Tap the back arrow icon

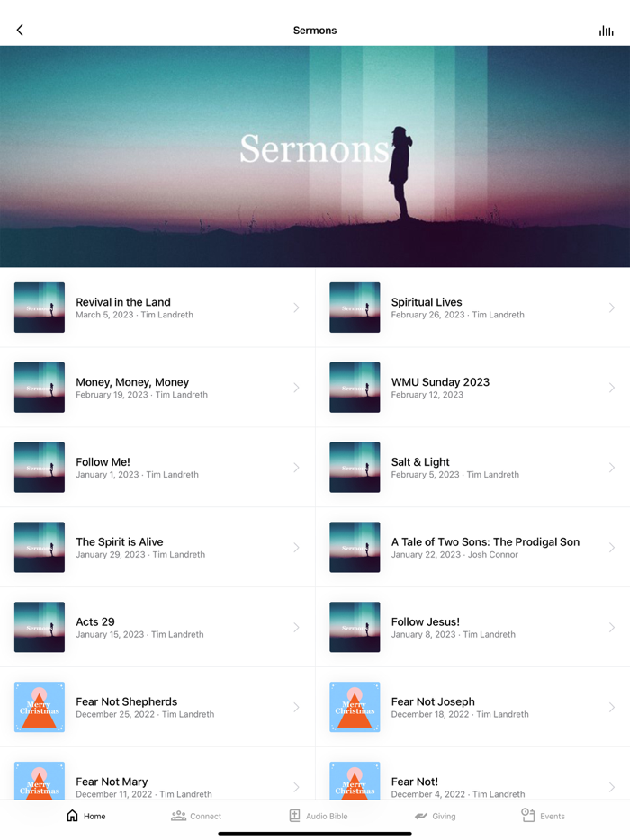(20, 30)
